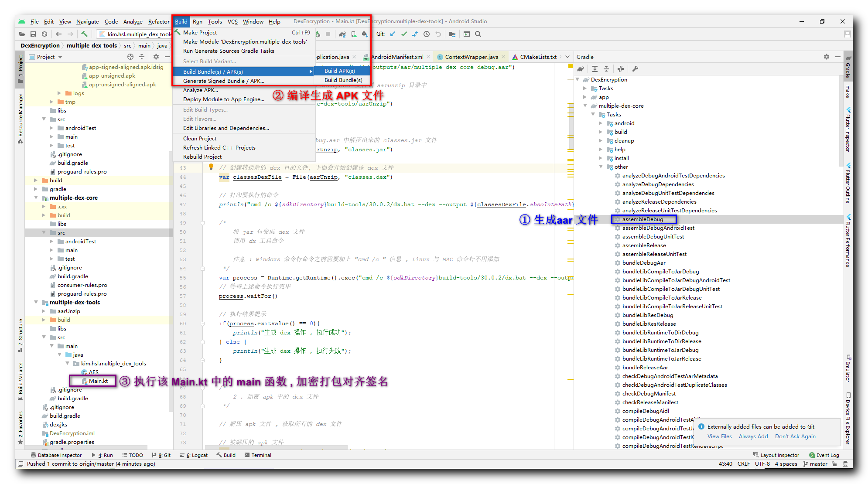
Task: Collapse multiple-dex-core node in Gradle tree
Action: pyautogui.click(x=585, y=106)
